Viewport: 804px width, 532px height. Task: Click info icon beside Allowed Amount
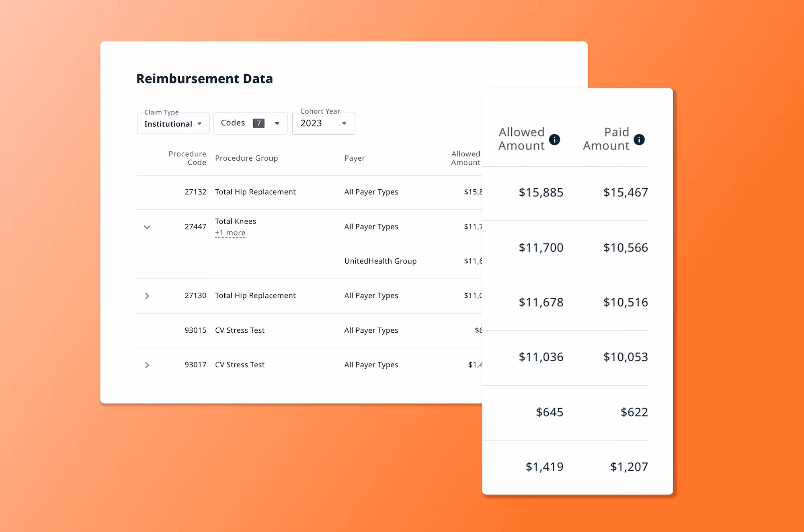tap(554, 139)
